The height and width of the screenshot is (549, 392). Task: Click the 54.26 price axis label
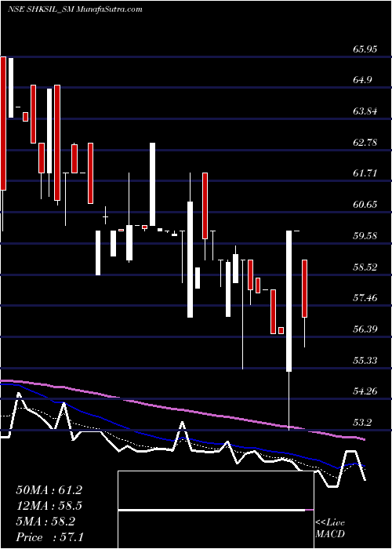pos(365,391)
